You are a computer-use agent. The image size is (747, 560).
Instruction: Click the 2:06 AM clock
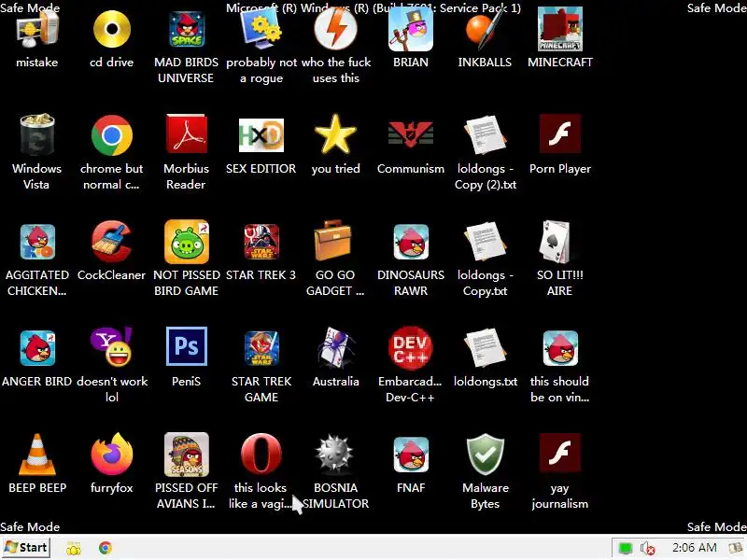click(x=694, y=548)
